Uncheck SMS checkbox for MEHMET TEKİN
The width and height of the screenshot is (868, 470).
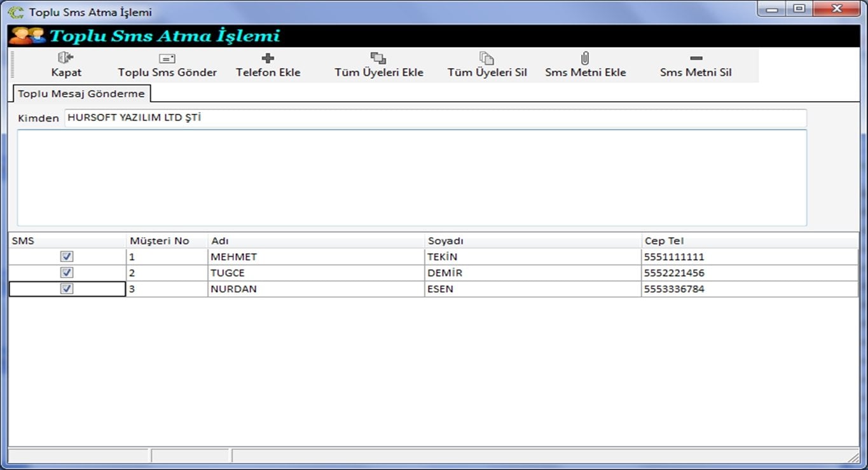coord(67,256)
